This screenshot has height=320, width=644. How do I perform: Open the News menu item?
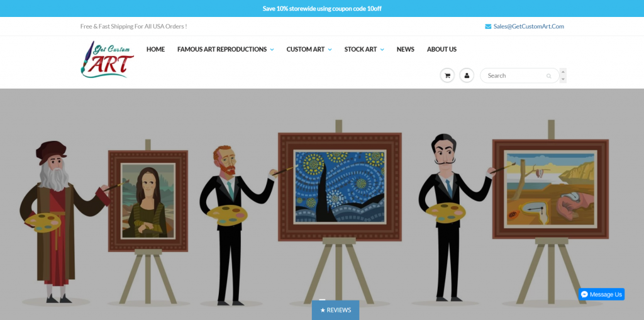406,49
